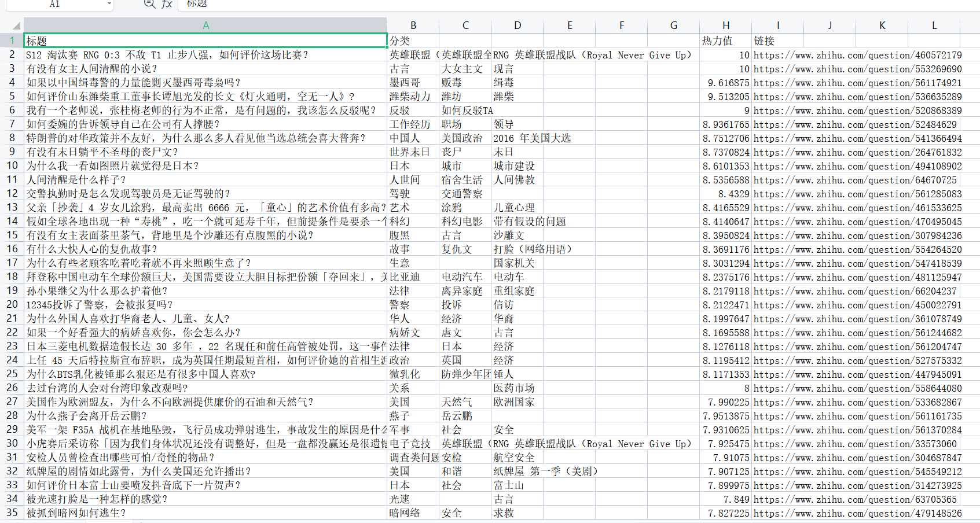Image resolution: width=980 pixels, height=523 pixels.
Task: Click the Insert Function fx icon
Action: [x=167, y=5]
